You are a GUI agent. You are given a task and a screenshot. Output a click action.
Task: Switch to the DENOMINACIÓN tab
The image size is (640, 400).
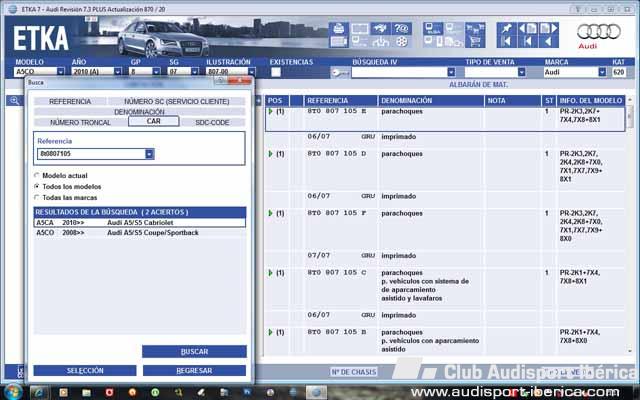(x=140, y=112)
